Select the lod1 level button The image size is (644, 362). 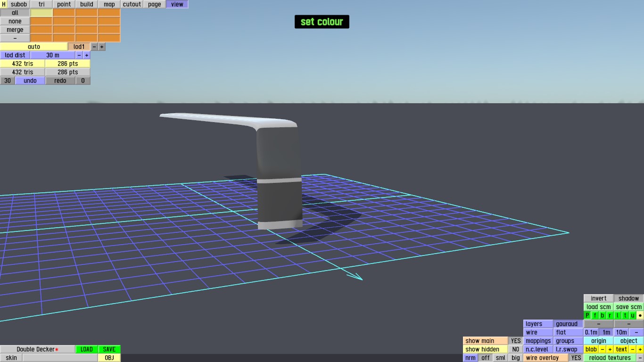pyautogui.click(x=79, y=47)
